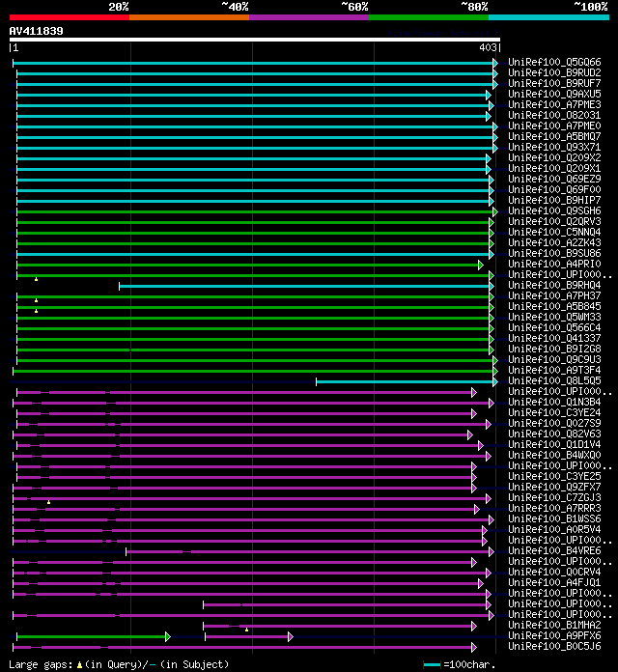Click the cyan =100char. scale bar in legend
Viewport: 618px width, 672px height.
(x=432, y=664)
